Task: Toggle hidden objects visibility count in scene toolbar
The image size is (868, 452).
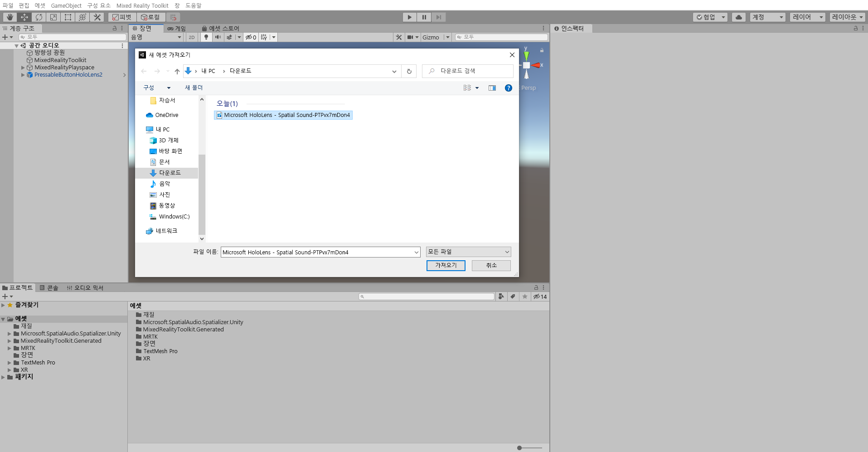Action: 251,37
